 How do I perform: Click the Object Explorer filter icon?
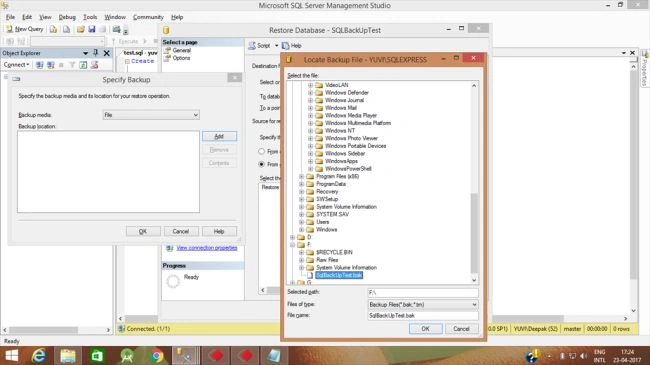(72, 65)
